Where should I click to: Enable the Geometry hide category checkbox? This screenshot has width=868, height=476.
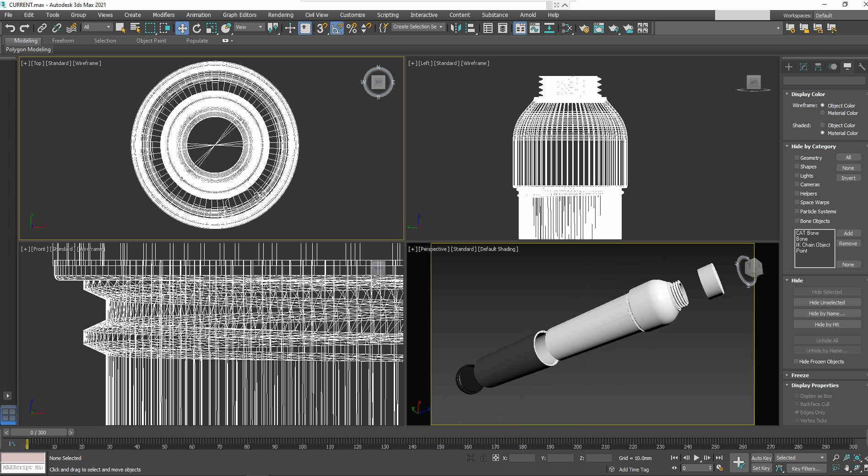tap(797, 158)
